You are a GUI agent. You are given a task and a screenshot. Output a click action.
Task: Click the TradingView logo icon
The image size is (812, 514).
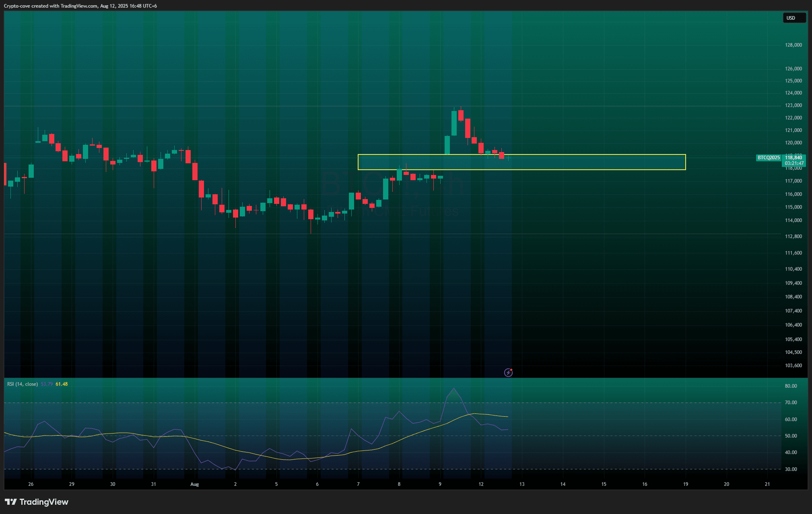point(11,502)
